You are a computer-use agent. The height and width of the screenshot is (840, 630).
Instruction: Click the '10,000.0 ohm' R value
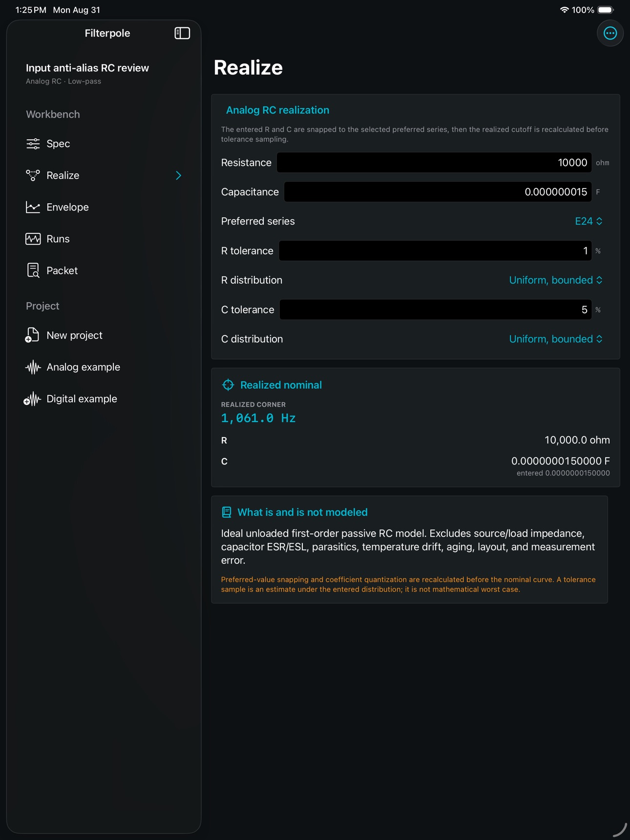[577, 440]
